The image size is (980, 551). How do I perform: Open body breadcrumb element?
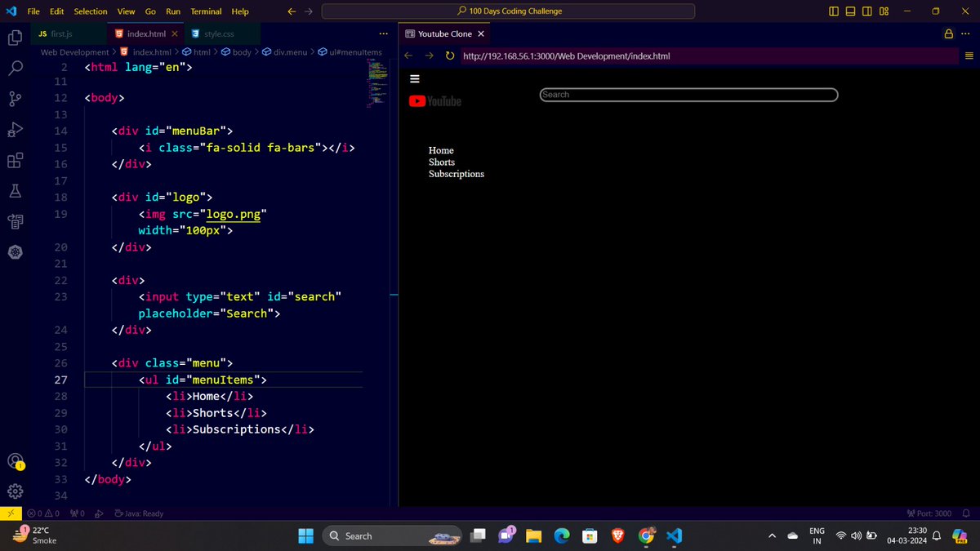(x=235, y=52)
